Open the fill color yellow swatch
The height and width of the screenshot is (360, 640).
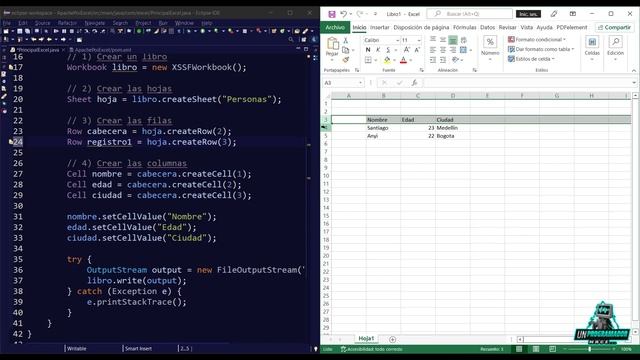(x=387, y=60)
